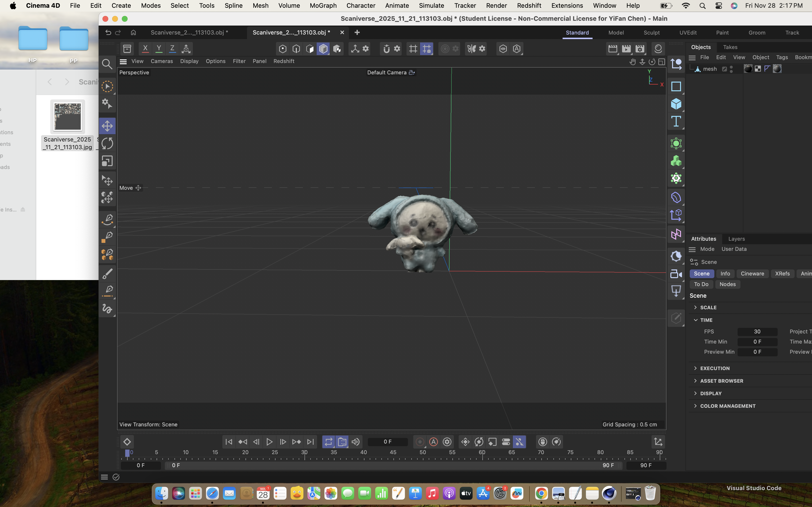The image size is (812, 507).
Task: Click the Text spline tool icon
Action: tap(676, 121)
